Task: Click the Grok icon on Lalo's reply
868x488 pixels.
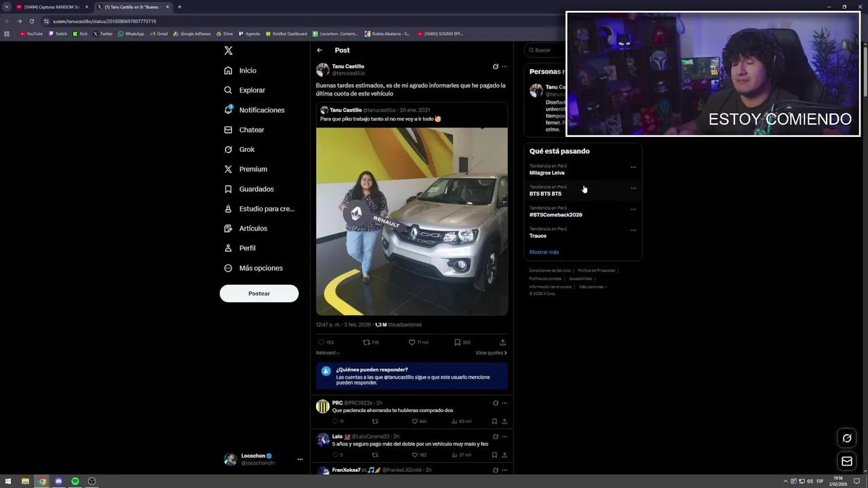Action: coord(495,436)
